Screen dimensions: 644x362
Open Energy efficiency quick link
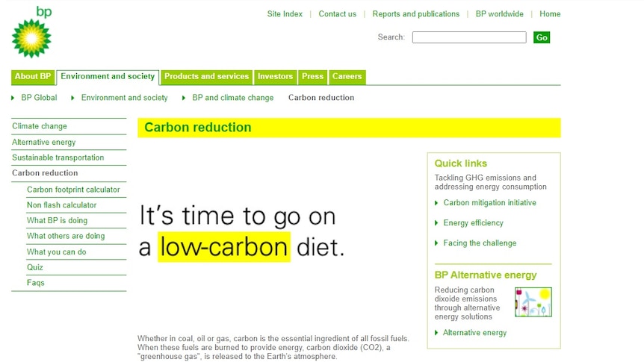[x=473, y=223]
